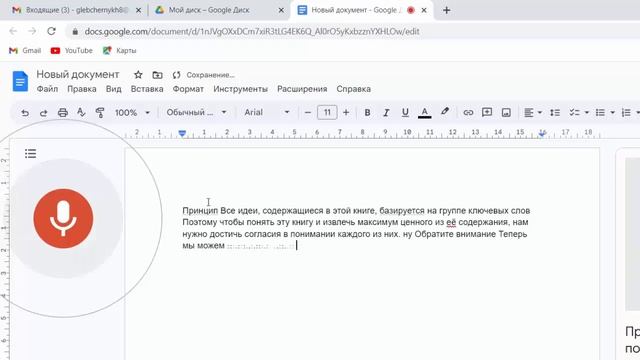Open the Вид menu
This screenshot has width=640, height=360.
pyautogui.click(x=113, y=89)
